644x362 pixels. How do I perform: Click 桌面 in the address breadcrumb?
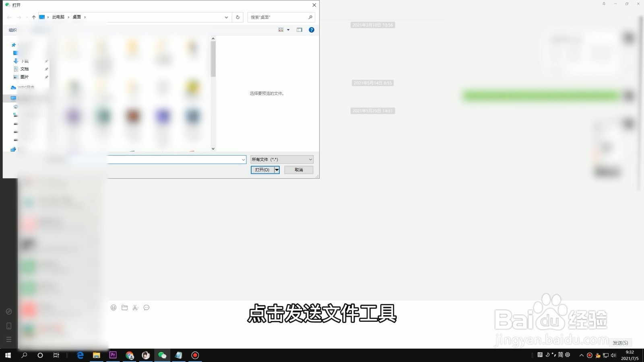tap(77, 17)
